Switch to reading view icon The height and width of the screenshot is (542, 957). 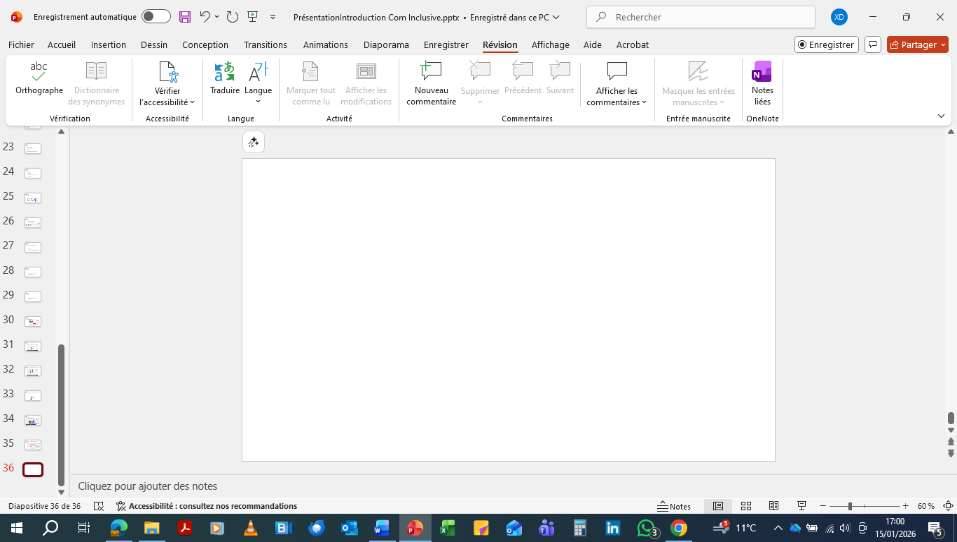point(773,506)
